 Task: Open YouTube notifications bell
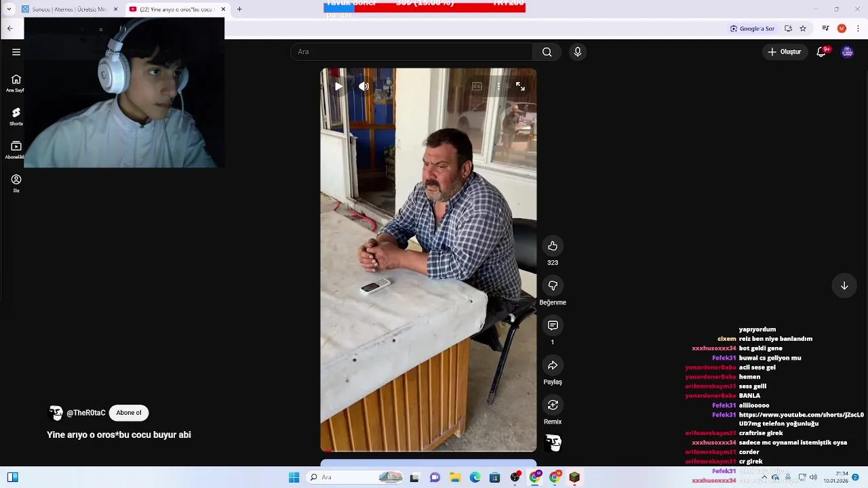coord(821,52)
